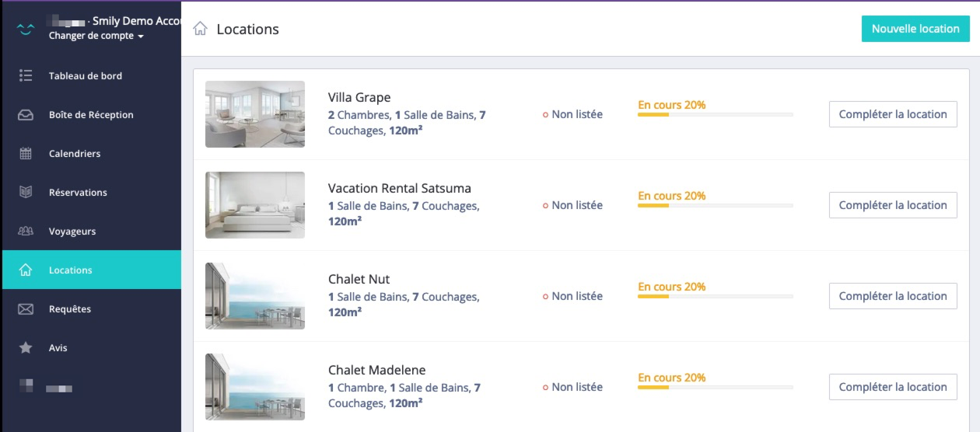This screenshot has height=432, width=980.
Task: Complete the Chalet Nut rental
Action: click(x=893, y=296)
